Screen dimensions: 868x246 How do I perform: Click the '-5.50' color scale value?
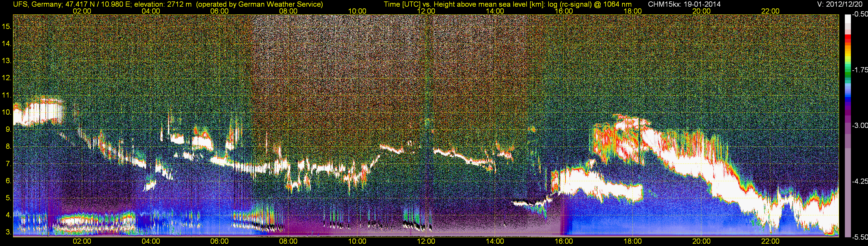[x=860, y=237]
